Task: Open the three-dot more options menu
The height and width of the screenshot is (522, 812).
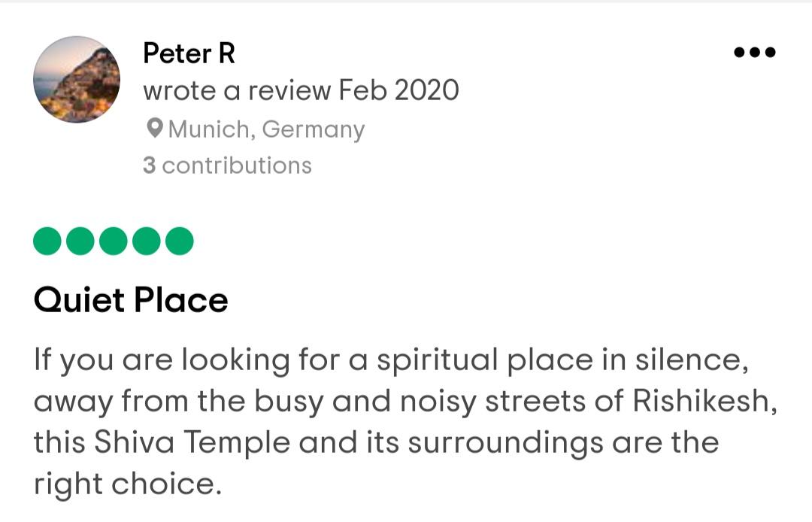Action: pos(755,52)
